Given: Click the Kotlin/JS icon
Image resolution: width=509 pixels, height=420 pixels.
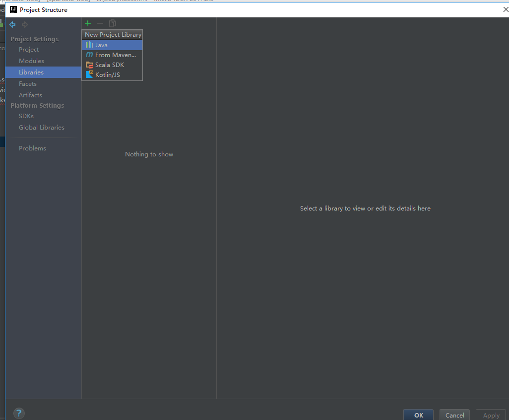Looking at the screenshot, I should [89, 74].
